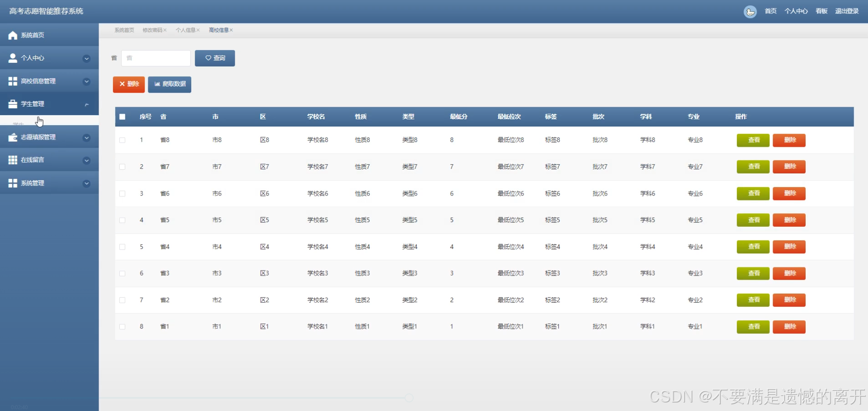This screenshot has width=868, height=411.
Task: Expand the 在线留言 menu arrow
Action: click(86, 160)
